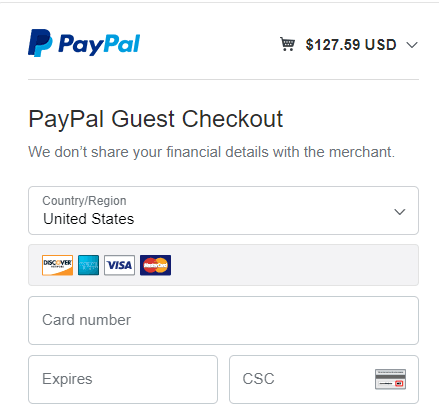Click the CSC card hint icon

coord(390,379)
